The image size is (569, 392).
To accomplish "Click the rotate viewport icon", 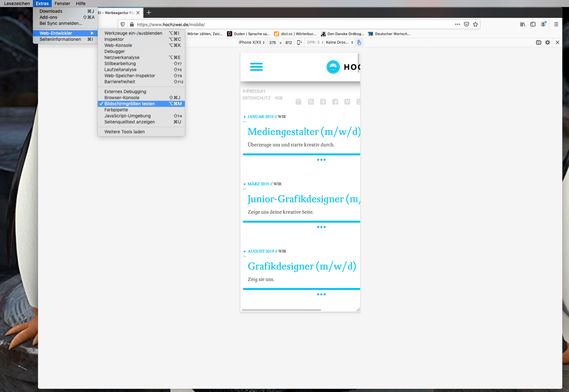I will click(x=299, y=42).
